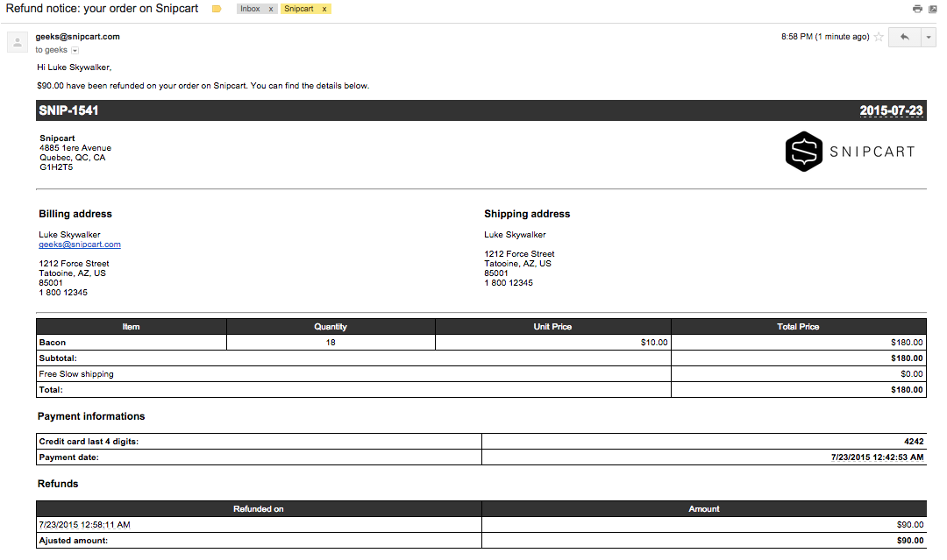Click the 'Ajusted amount:' label
Image resolution: width=947 pixels, height=560 pixels.
pos(73,541)
